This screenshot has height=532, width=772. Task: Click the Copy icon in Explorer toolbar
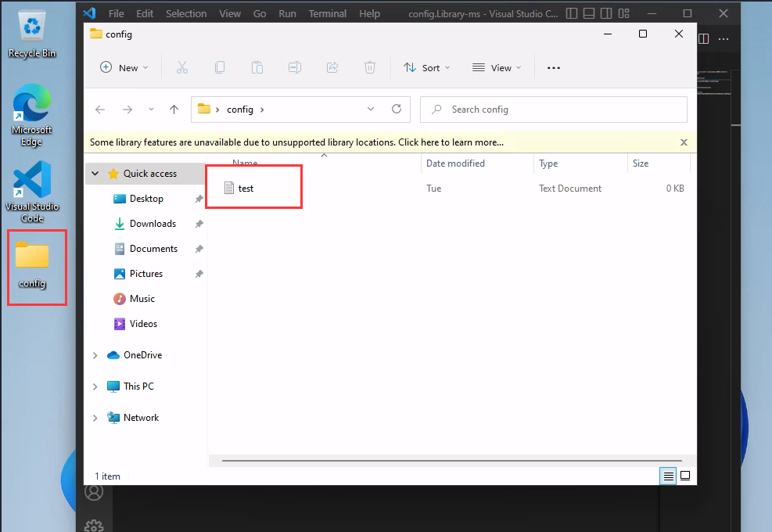(x=220, y=67)
